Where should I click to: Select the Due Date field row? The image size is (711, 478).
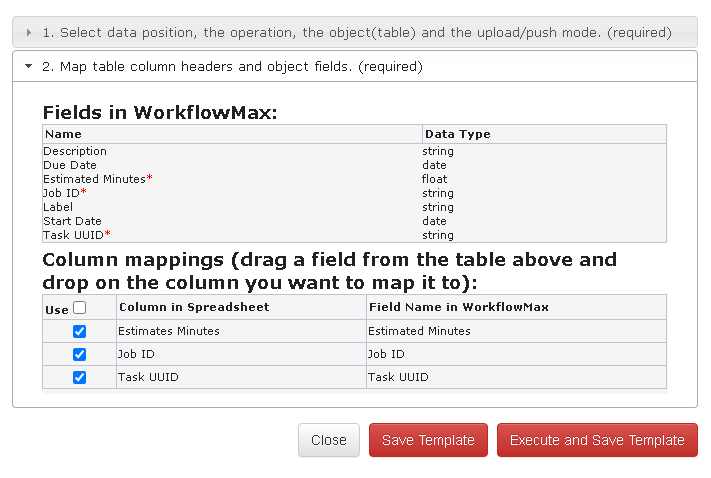[355, 165]
